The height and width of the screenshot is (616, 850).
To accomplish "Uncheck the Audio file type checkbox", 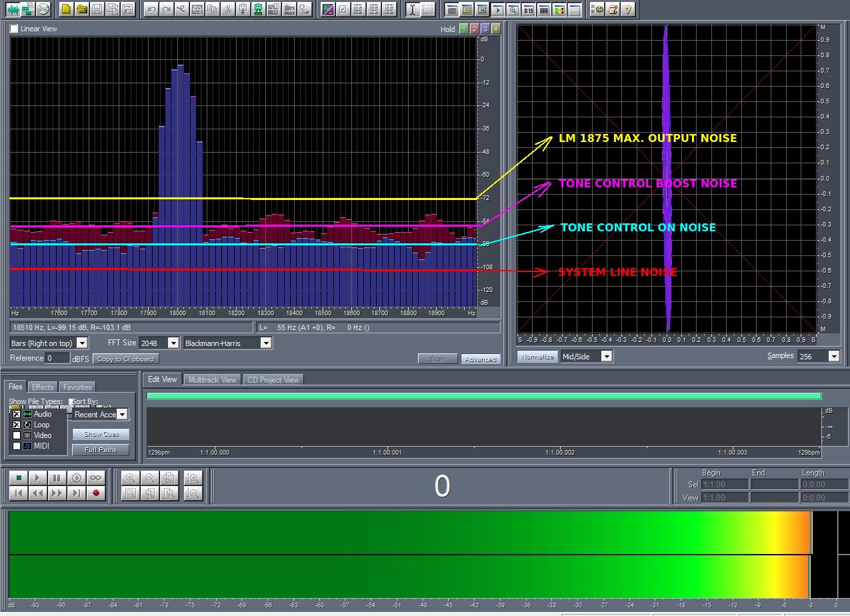I will coord(17,414).
